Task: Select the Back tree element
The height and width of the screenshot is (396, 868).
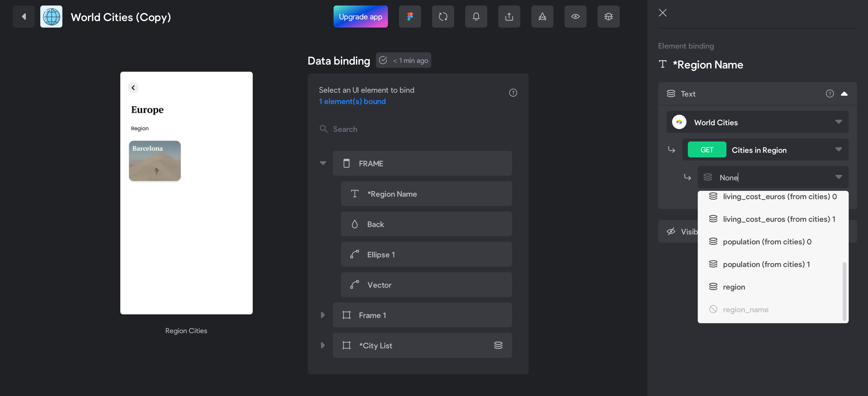Action: (426, 224)
